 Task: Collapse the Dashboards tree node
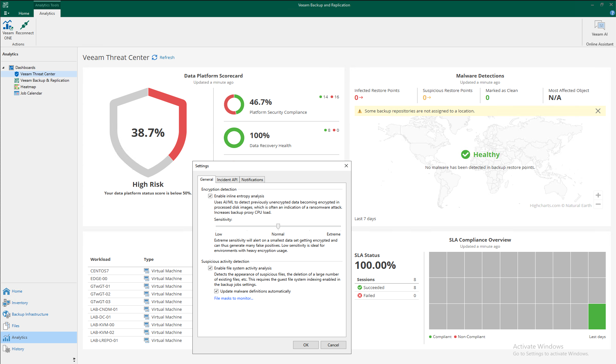tap(4, 68)
